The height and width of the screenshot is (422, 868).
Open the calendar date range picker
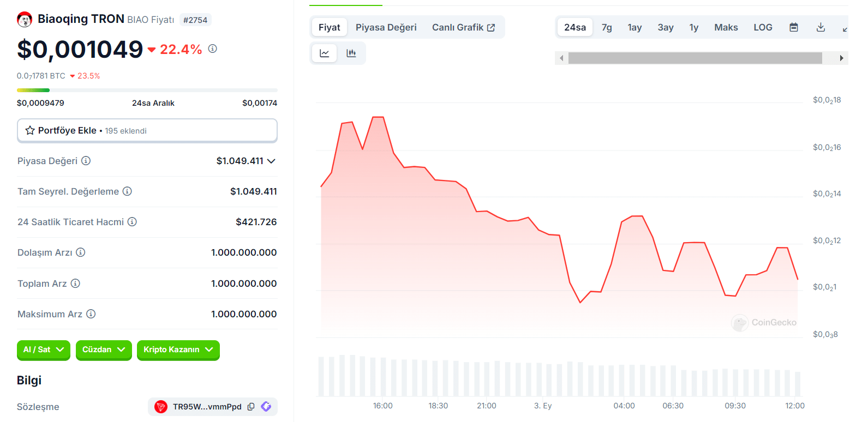point(794,27)
